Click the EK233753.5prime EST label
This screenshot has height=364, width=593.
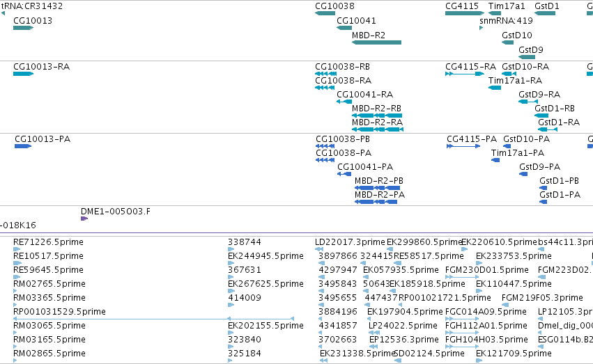pyautogui.click(x=514, y=256)
